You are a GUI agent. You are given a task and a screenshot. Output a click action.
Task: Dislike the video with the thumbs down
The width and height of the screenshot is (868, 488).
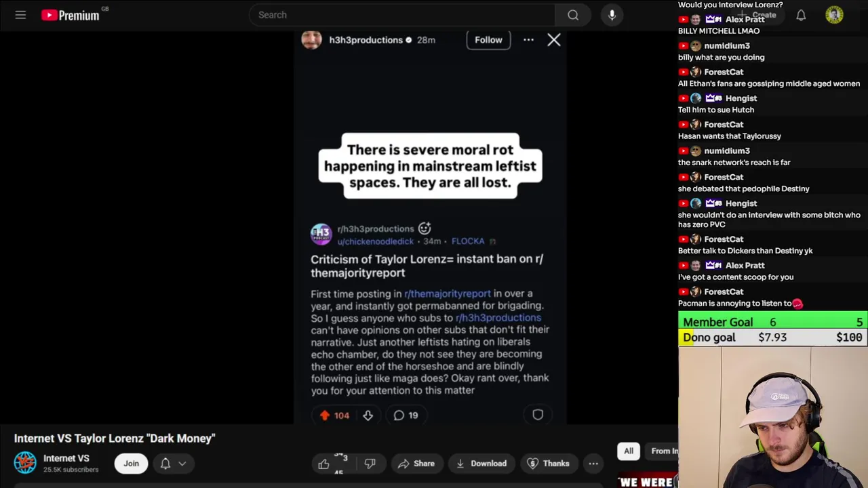click(x=370, y=464)
